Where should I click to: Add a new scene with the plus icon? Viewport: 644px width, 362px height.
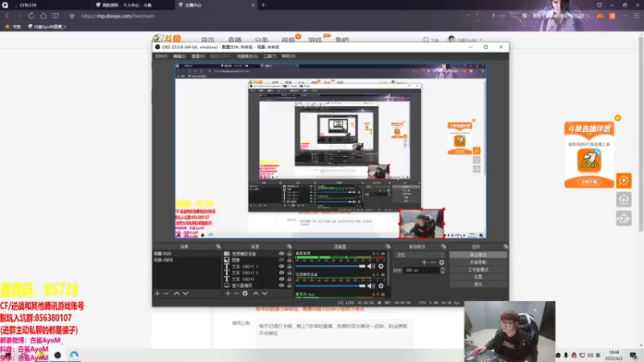click(x=157, y=294)
